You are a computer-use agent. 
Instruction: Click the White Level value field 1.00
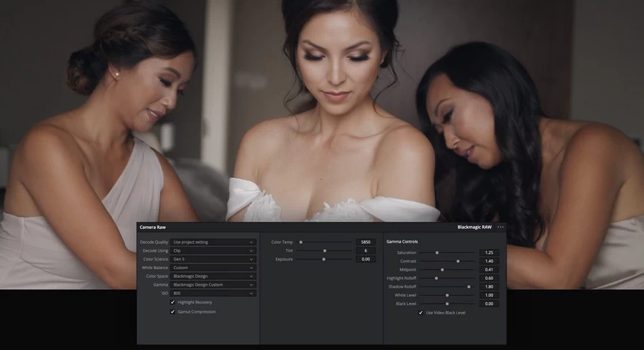tap(489, 296)
